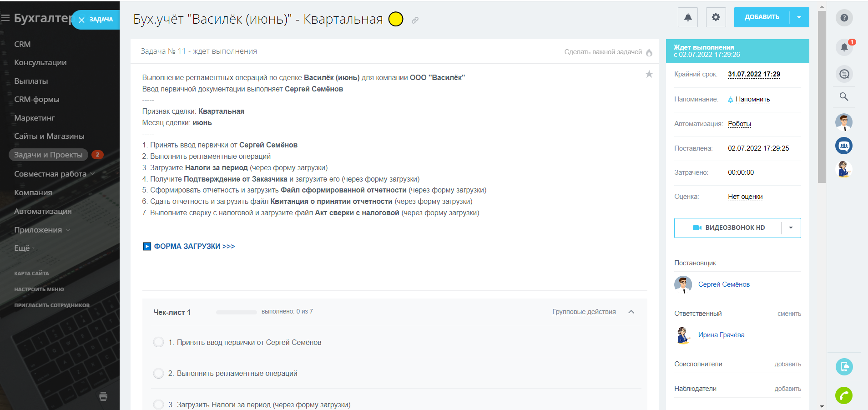Click the printer icon in left sidebar

[x=103, y=396]
